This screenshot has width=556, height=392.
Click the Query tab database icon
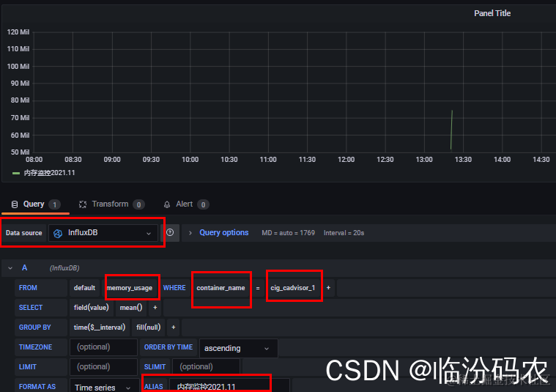(15, 204)
